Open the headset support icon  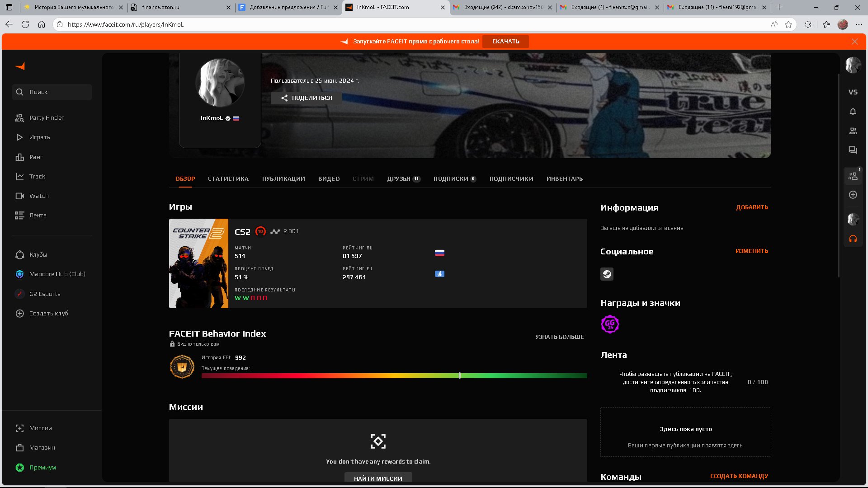[853, 239]
